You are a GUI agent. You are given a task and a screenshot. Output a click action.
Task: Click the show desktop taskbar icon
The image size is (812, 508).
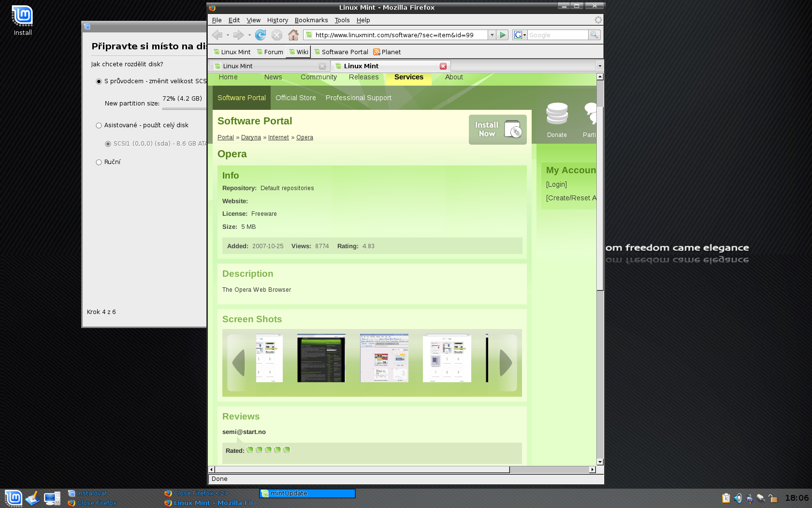(x=33, y=498)
